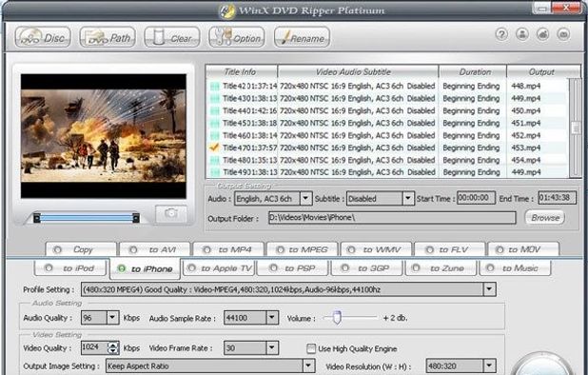
Task: Select the to FLV output tab
Action: point(450,249)
